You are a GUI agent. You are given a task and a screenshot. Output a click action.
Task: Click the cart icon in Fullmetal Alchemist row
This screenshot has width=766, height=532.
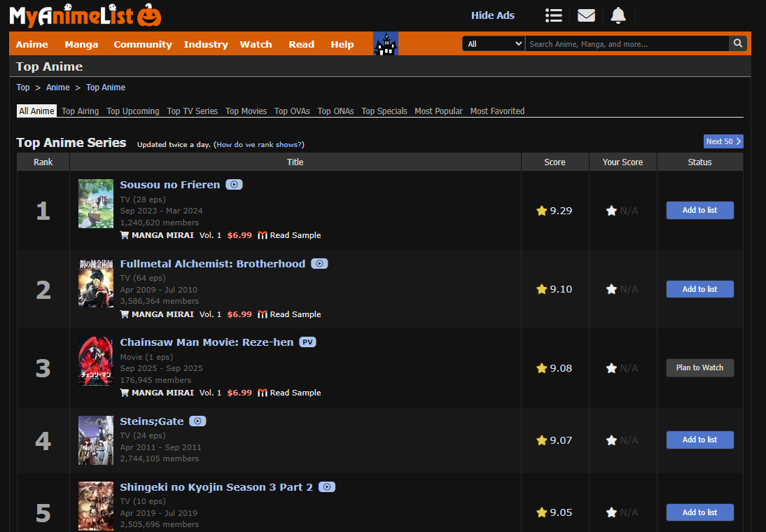coord(125,314)
